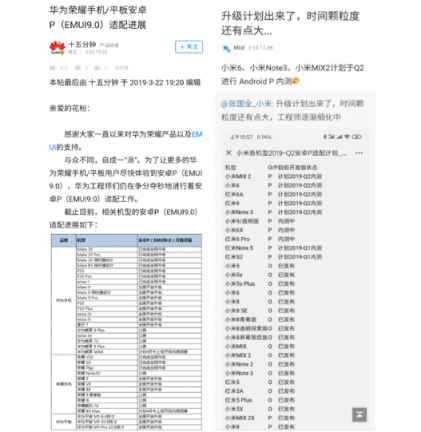Select the 小米8 SE row
The width and height of the screenshot is (421, 432).
point(260,311)
